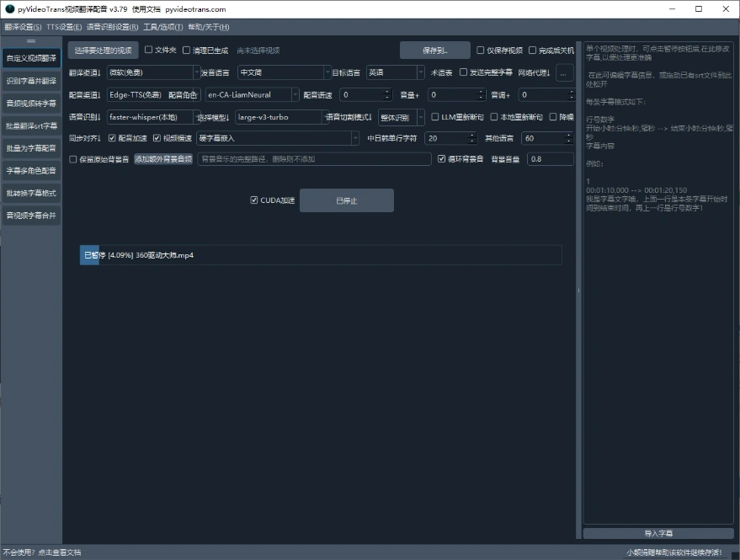Click the background music path input field
The height and width of the screenshot is (560, 740).
[x=314, y=159]
